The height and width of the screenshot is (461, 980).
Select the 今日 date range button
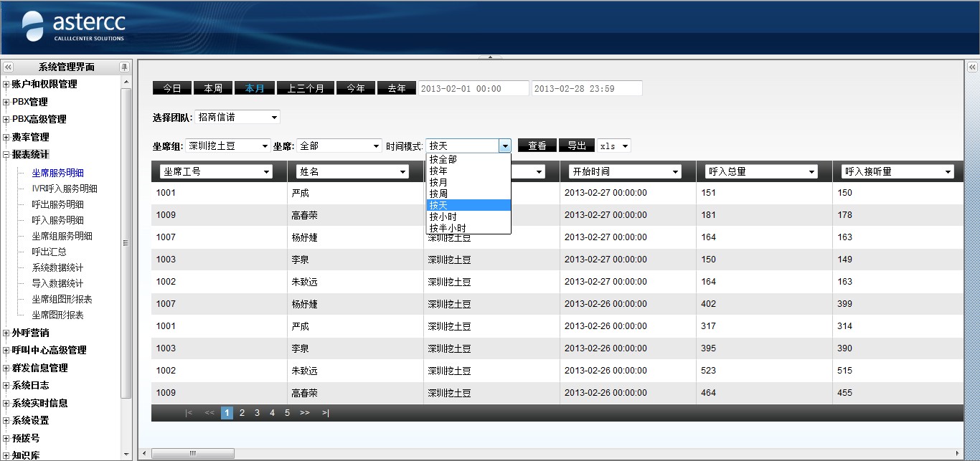pyautogui.click(x=171, y=88)
